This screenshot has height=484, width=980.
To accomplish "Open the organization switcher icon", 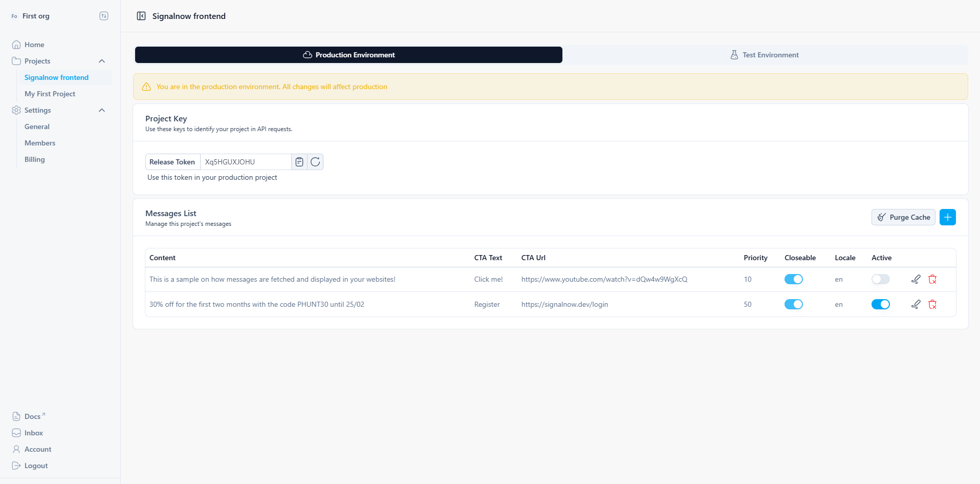I will point(104,16).
